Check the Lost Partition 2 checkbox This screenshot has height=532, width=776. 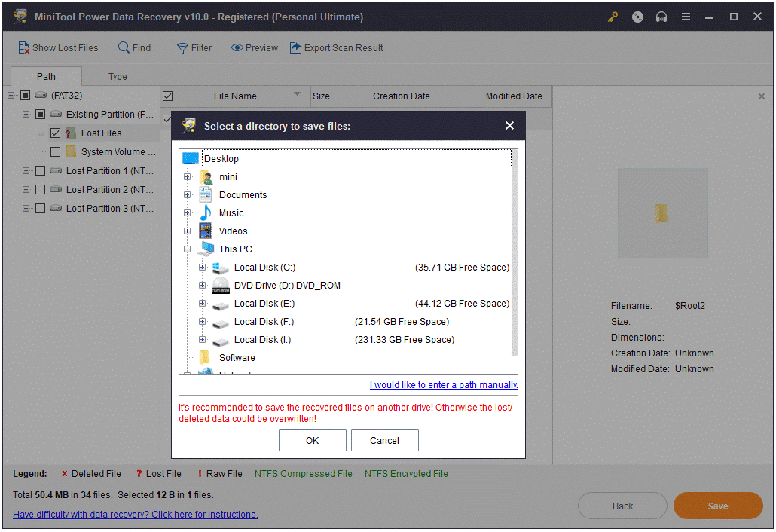click(x=40, y=189)
